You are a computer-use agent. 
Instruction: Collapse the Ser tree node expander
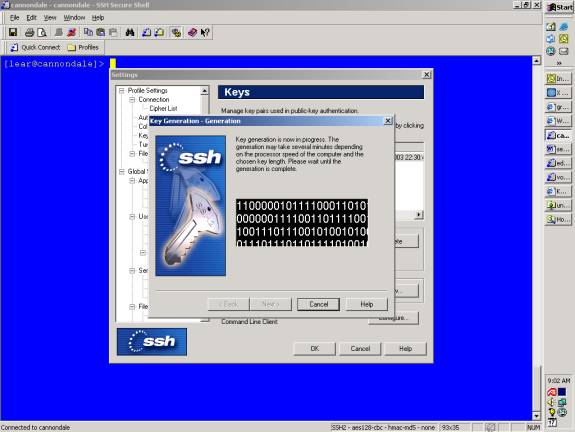point(132,271)
